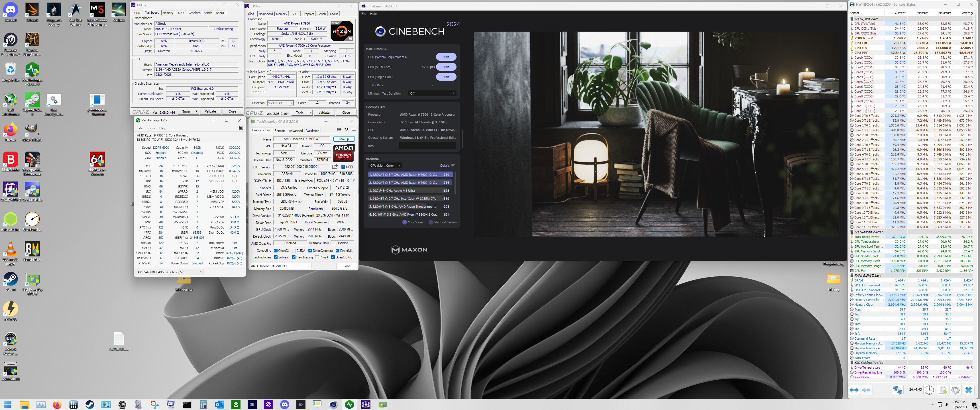Screen dimensions: 980x410
Task: Click the blue X close icon in HWiNFO
Action: tap(969, 390)
